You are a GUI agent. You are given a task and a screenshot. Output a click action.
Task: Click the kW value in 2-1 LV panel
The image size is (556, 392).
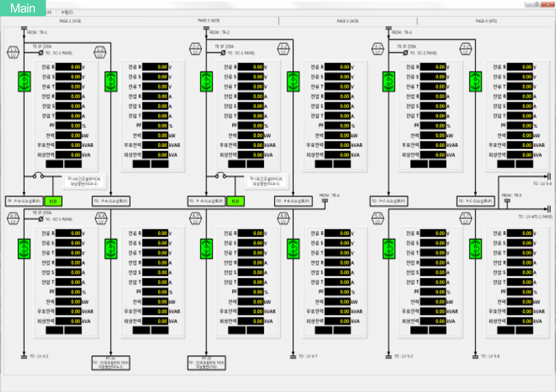251,135
